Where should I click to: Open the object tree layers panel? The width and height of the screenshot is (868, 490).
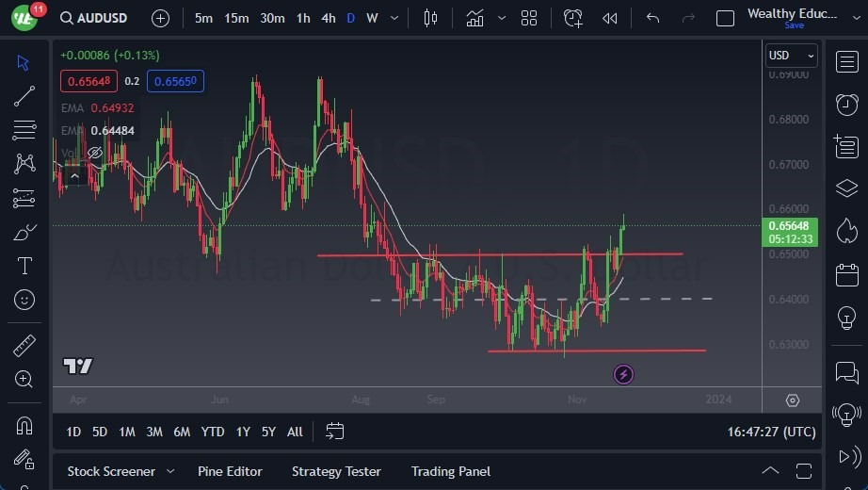[x=847, y=188]
